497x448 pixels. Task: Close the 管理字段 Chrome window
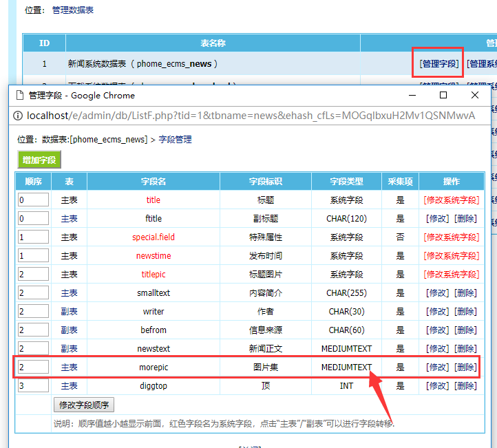tap(474, 95)
